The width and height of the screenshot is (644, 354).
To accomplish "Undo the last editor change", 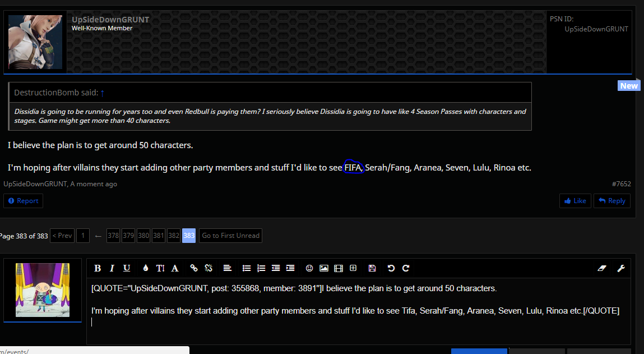I will pos(391,268).
